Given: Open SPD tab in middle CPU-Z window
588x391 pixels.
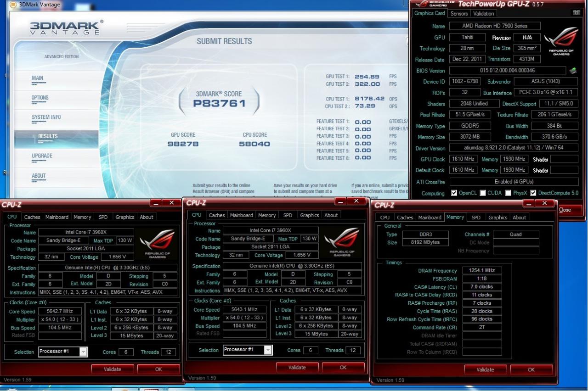Looking at the screenshot, I should click(288, 215).
